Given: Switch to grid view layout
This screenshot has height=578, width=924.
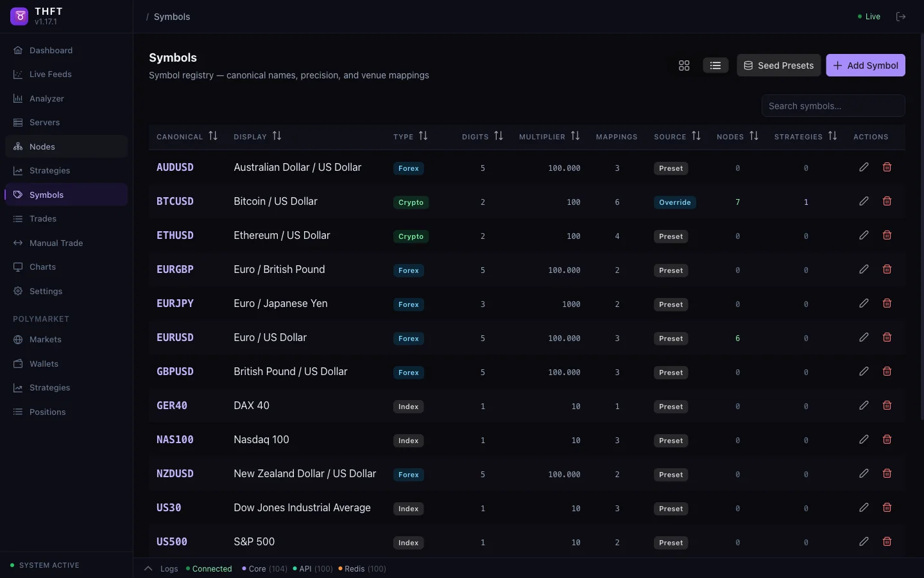Looking at the screenshot, I should tap(684, 66).
